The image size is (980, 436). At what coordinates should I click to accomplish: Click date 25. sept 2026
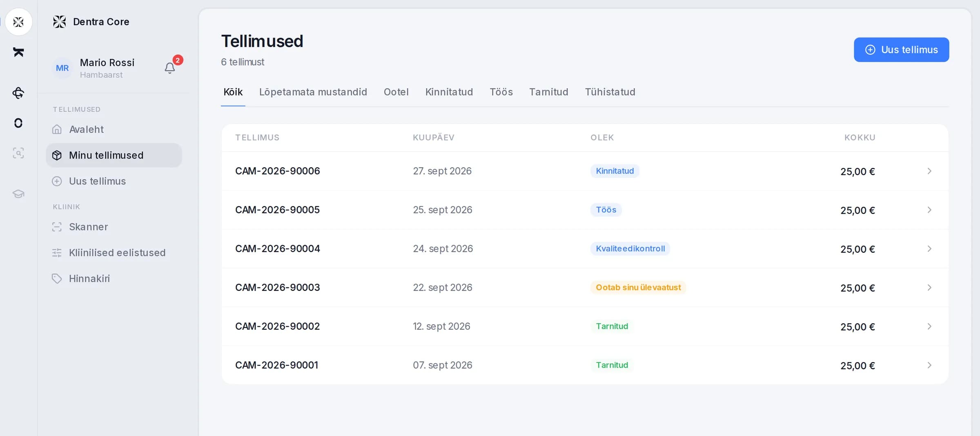[x=443, y=210]
